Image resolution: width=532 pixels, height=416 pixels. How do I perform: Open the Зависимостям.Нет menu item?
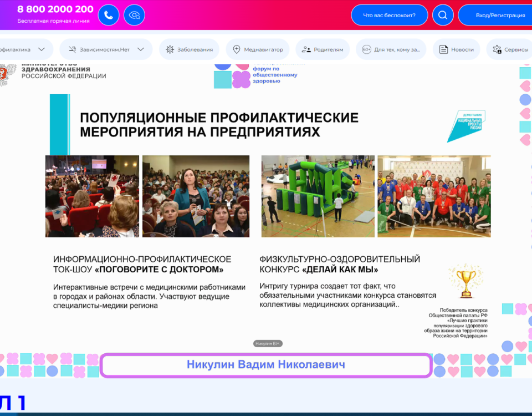(x=106, y=49)
